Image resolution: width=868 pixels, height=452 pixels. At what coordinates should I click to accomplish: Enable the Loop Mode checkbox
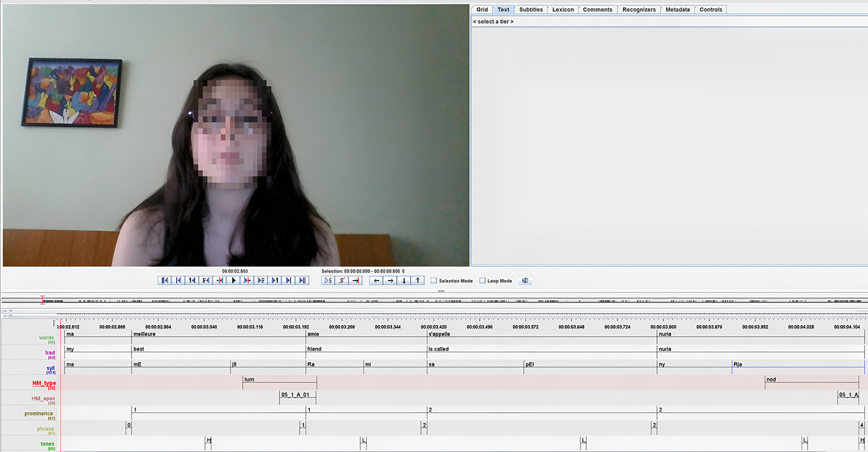[x=482, y=281]
